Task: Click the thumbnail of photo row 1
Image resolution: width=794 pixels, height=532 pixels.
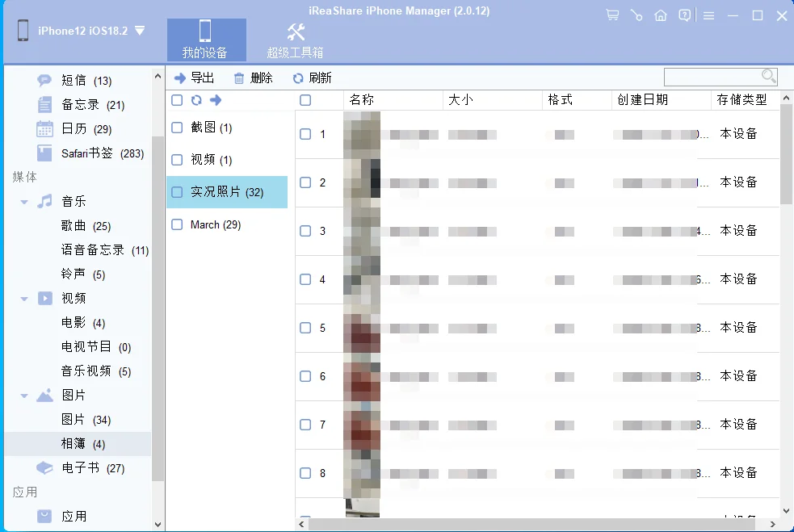Action: [362, 134]
